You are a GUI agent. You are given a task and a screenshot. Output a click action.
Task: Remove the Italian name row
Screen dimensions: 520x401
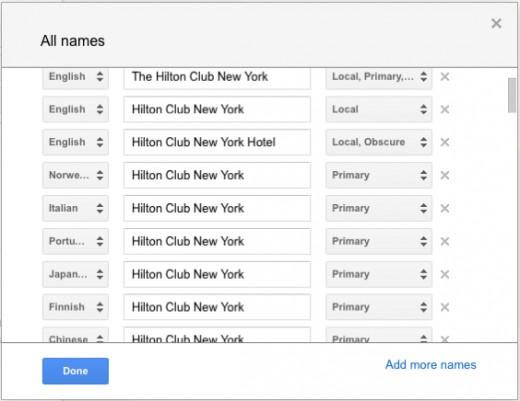click(x=445, y=208)
